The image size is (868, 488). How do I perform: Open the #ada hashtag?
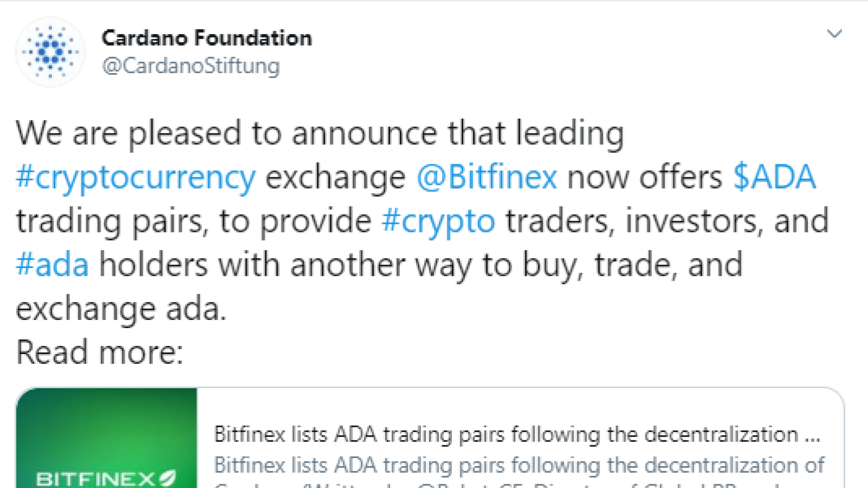pyautogui.click(x=52, y=265)
